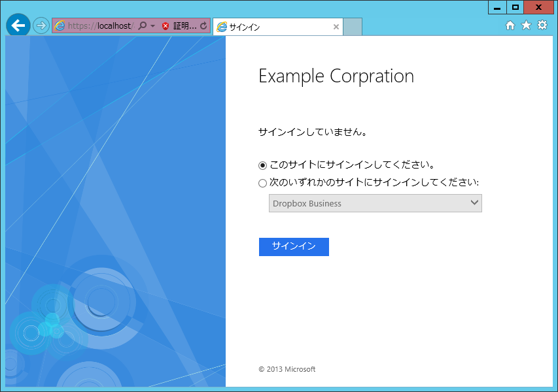The image size is (558, 392).
Task: Go back with the browser Back arrow
Action: (x=18, y=25)
